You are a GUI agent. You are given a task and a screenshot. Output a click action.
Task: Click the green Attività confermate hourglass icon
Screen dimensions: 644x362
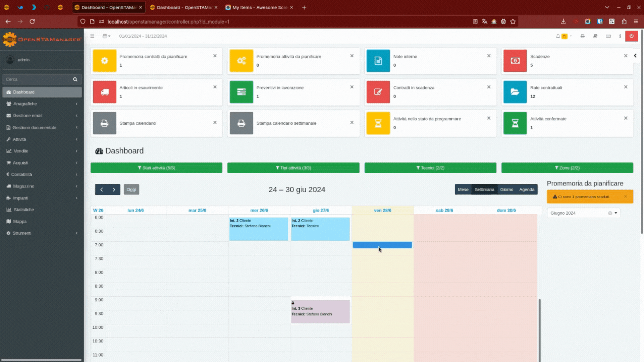point(515,123)
